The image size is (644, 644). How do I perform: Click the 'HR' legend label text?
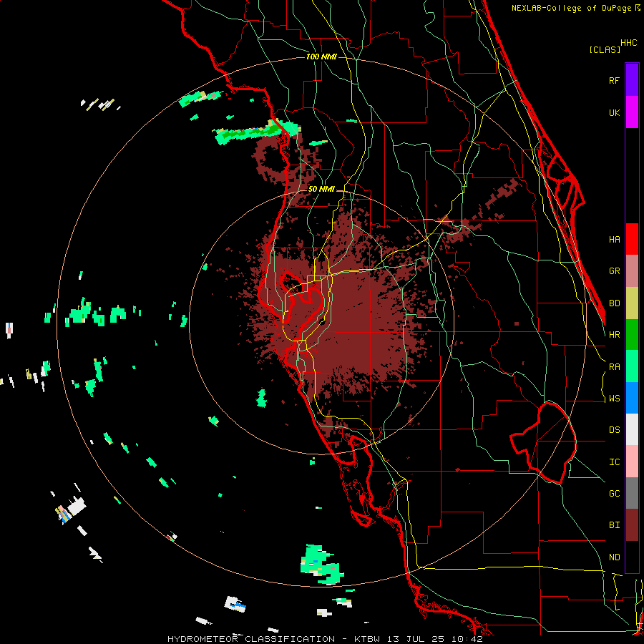[x=614, y=335]
